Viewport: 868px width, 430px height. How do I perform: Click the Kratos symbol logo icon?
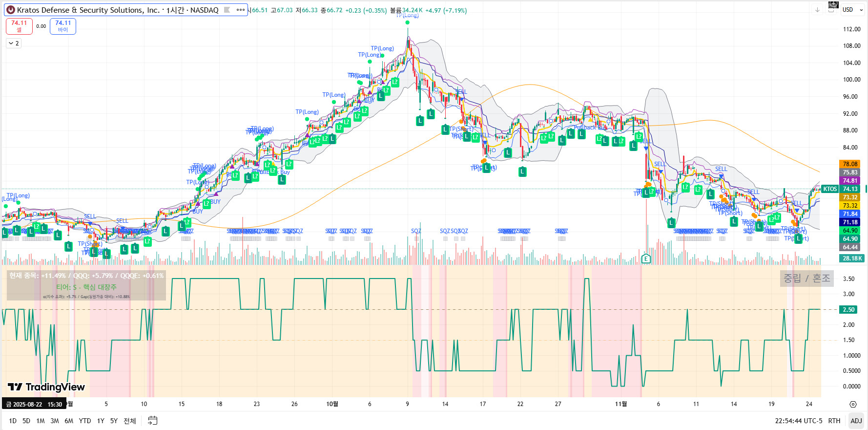pos(11,10)
